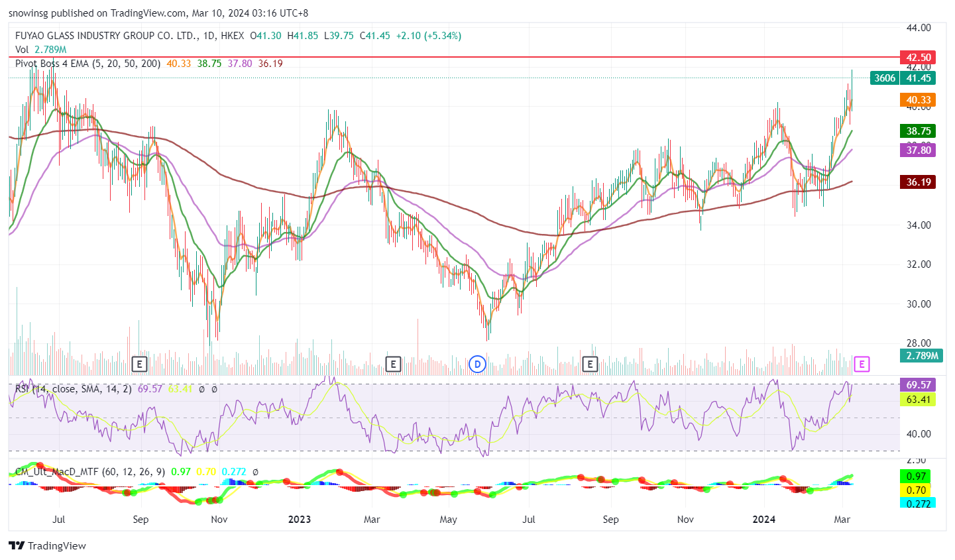
Task: Click the 32.00 price scale label
Action: point(919,264)
